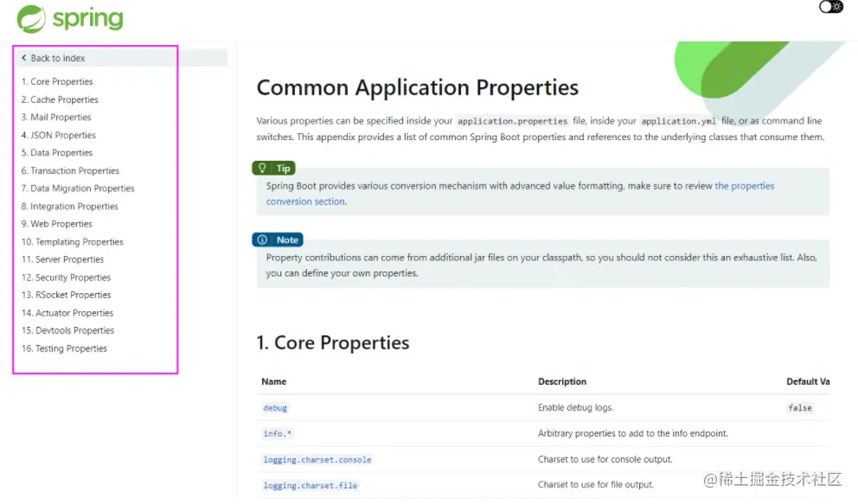Click the false default value cell

tap(800, 408)
